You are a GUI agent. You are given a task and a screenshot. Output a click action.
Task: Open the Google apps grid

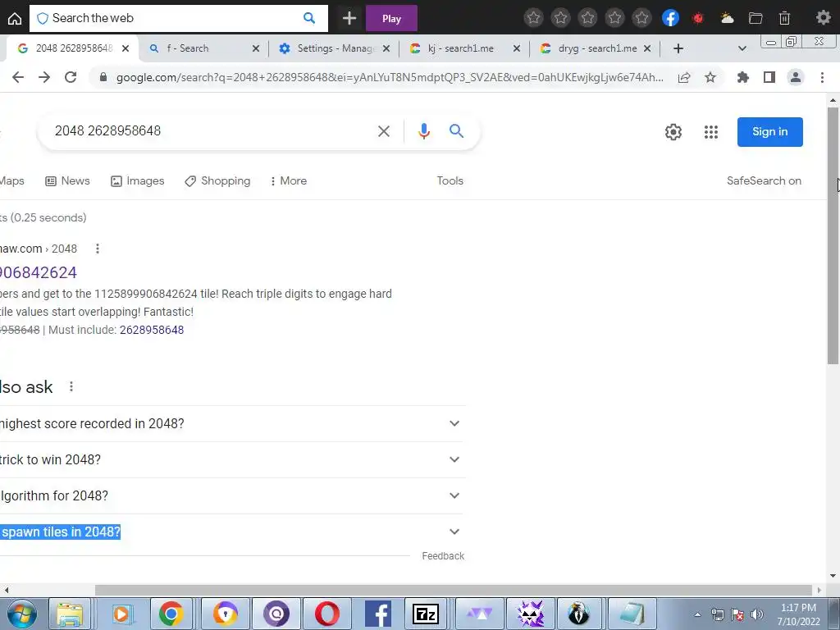[711, 132]
